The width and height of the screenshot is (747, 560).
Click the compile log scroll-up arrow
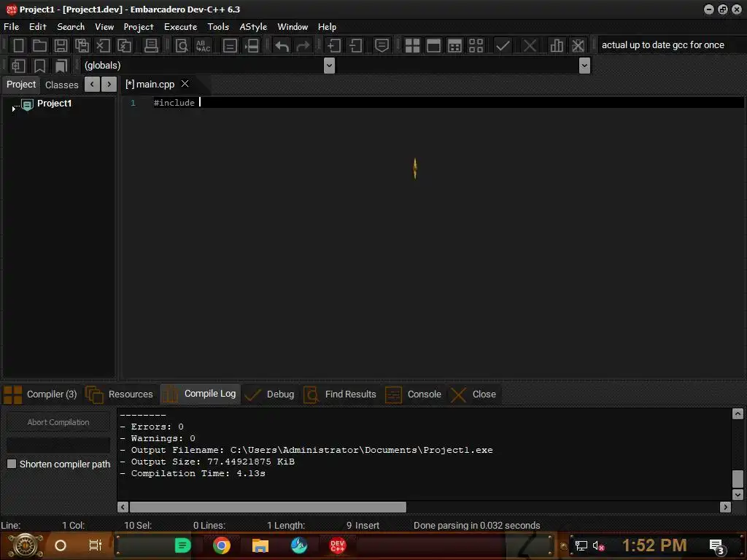738,414
